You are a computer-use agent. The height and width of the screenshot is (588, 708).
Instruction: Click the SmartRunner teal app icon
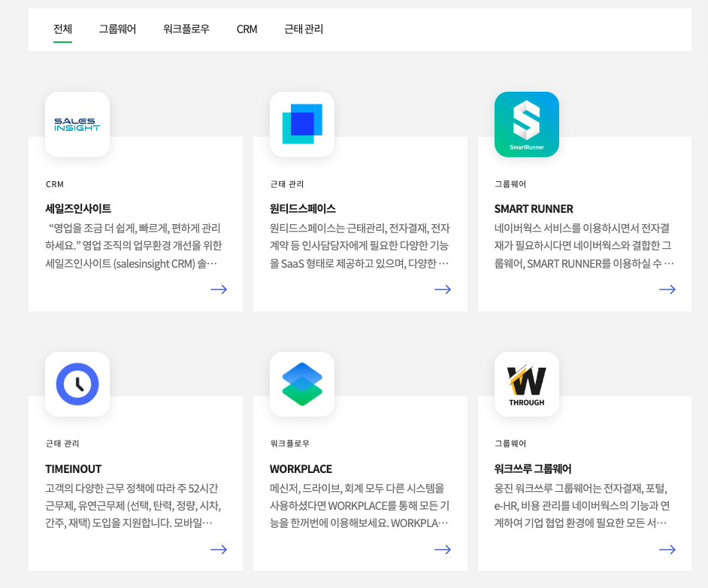[526, 124]
